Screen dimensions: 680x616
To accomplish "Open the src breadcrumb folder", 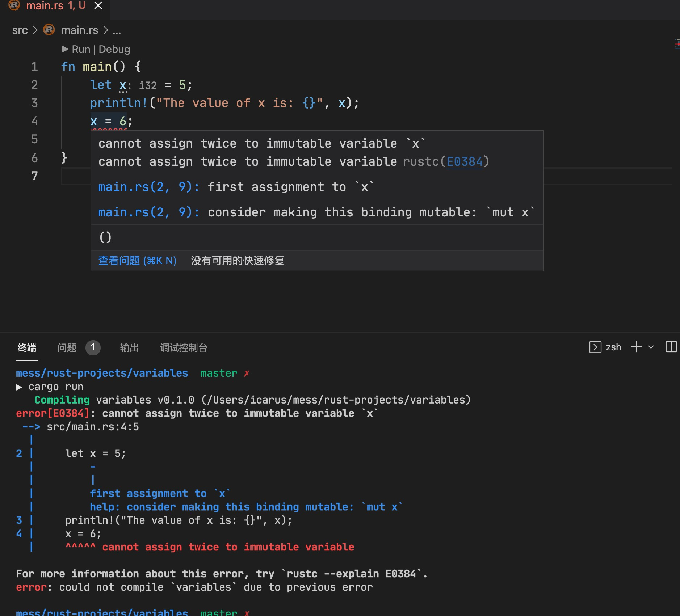I will tap(20, 30).
